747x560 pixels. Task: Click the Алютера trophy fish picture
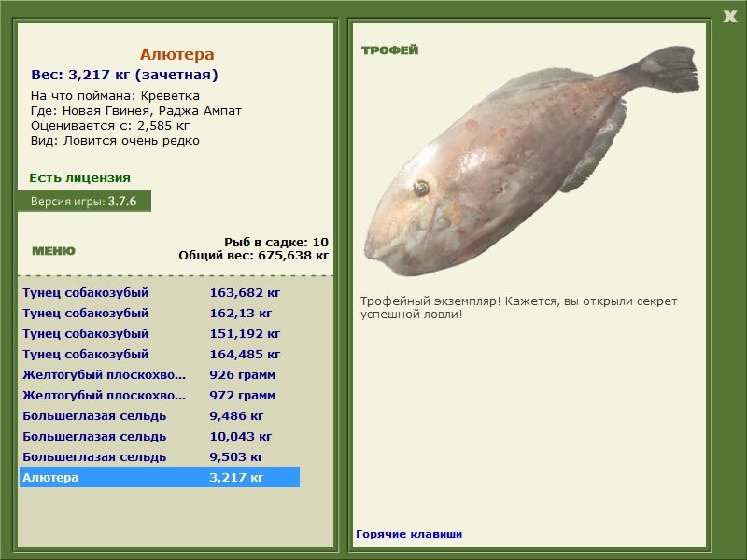[x=531, y=161]
